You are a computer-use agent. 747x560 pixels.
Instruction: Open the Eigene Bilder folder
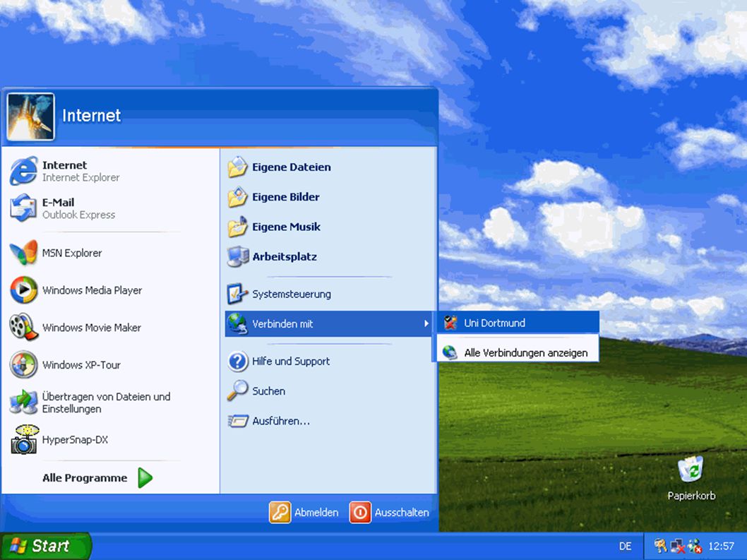pos(328,197)
